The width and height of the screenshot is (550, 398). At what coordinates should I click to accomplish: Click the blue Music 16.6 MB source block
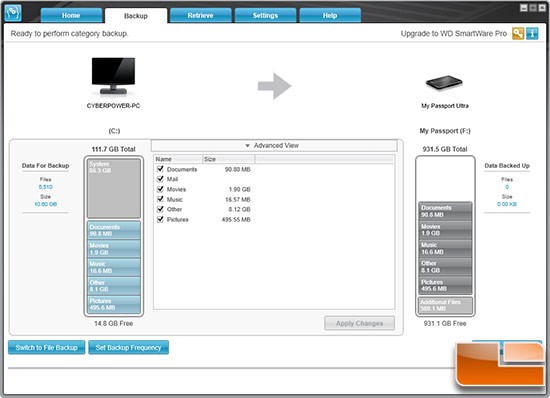[x=114, y=267]
